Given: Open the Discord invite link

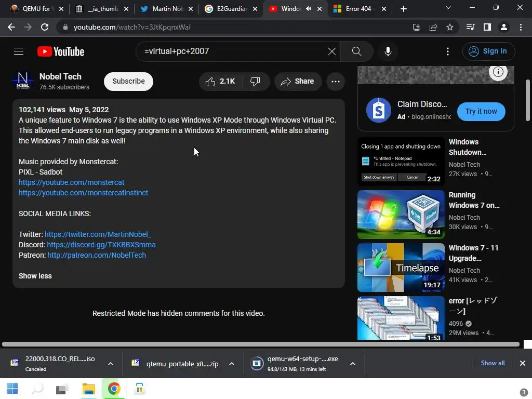Looking at the screenshot, I should coord(101,245).
